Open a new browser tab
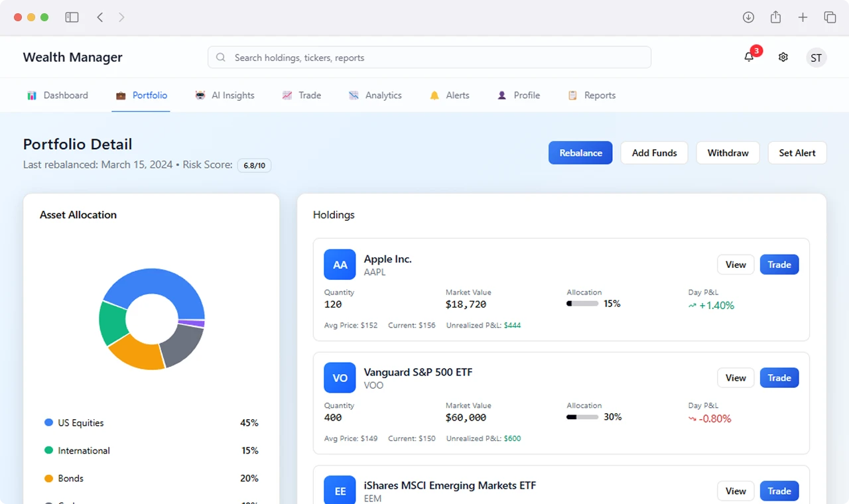This screenshot has height=504, width=849. (x=803, y=17)
